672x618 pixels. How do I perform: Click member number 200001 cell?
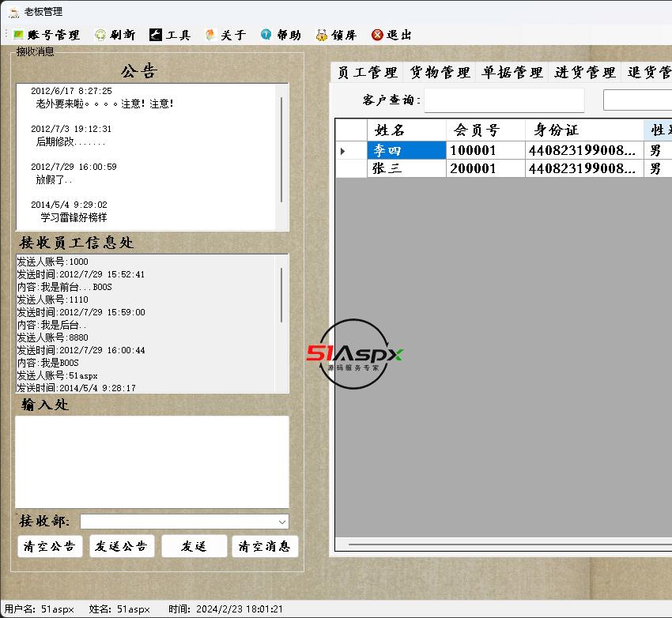point(485,169)
